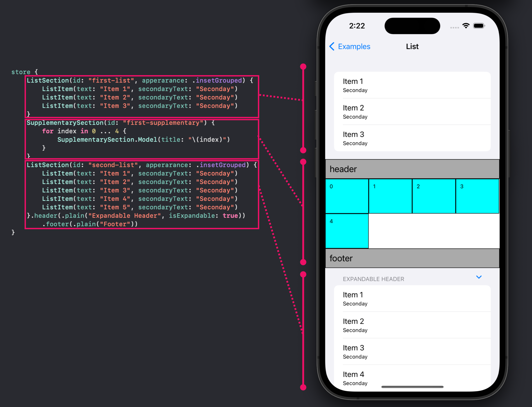Click the "Footer" string in code
Screen dimensions: 532x407
point(115,224)
